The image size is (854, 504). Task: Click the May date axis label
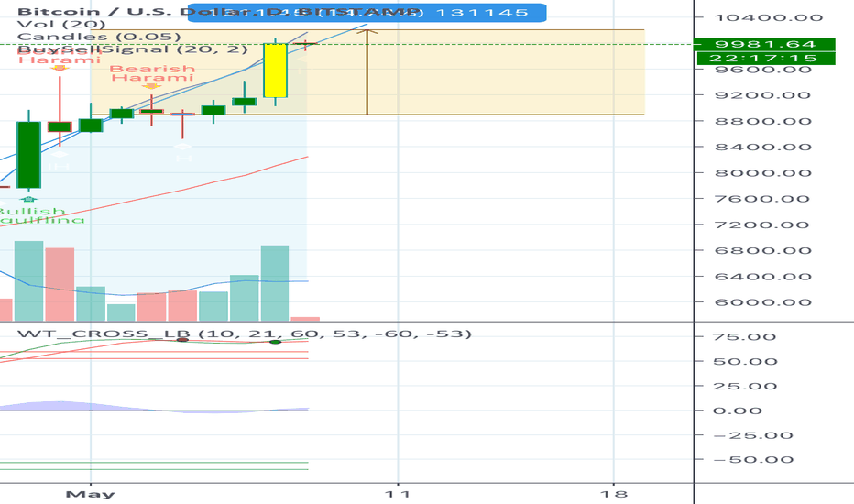pyautogui.click(x=91, y=494)
